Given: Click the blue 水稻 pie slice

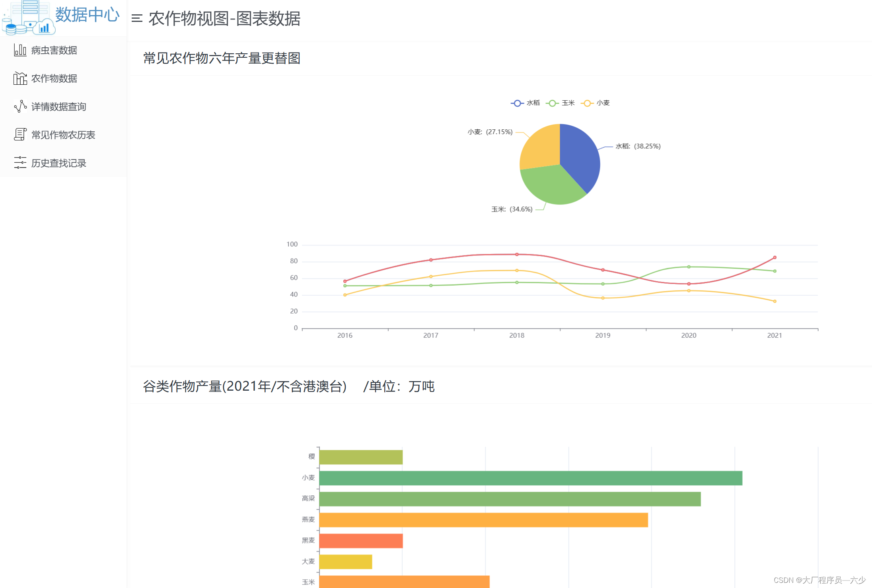Looking at the screenshot, I should tap(581, 157).
